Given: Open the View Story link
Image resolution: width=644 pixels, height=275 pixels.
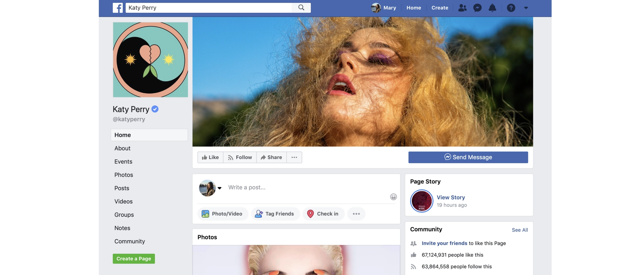Looking at the screenshot, I should point(451,197).
